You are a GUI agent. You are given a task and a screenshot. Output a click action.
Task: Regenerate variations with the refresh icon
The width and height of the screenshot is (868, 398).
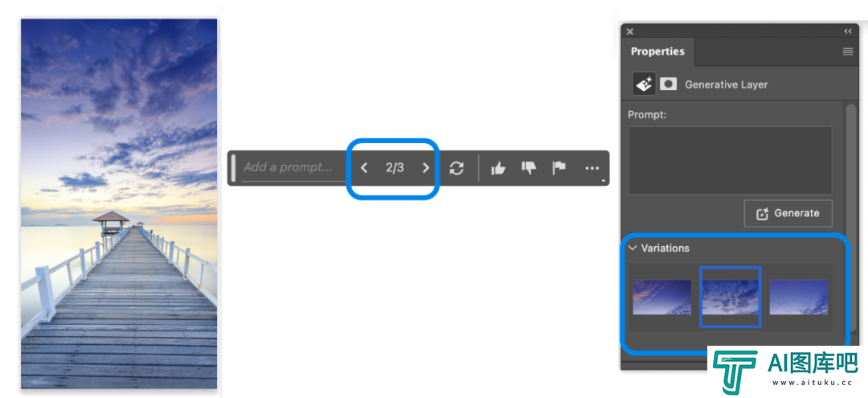point(457,168)
